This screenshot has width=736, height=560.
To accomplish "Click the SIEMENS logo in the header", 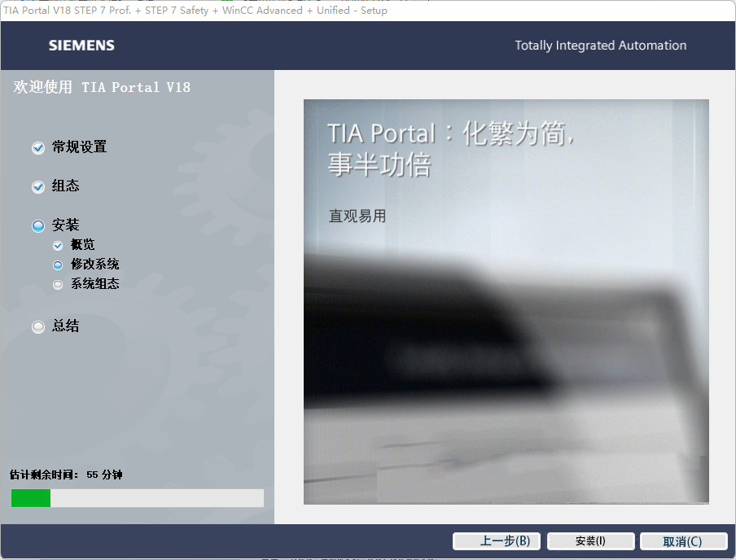I will click(81, 46).
